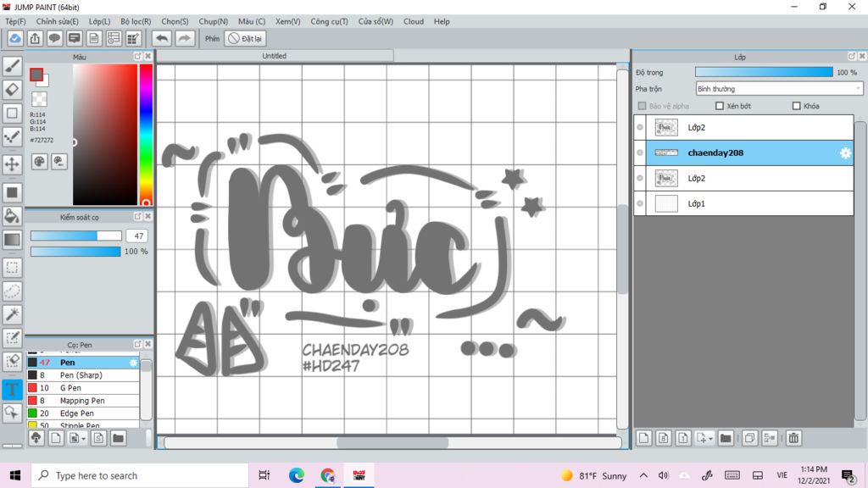Open the color palette icon in Màu panel

(x=39, y=162)
